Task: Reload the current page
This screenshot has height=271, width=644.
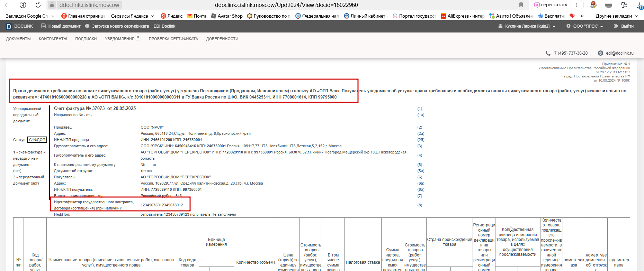Action: pyautogui.click(x=38, y=5)
